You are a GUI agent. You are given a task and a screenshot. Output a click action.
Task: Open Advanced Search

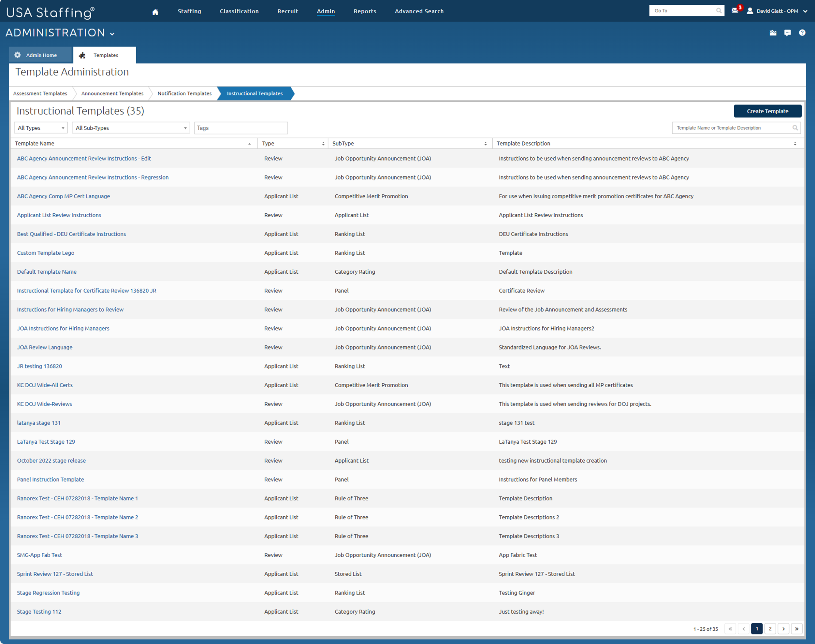(419, 11)
